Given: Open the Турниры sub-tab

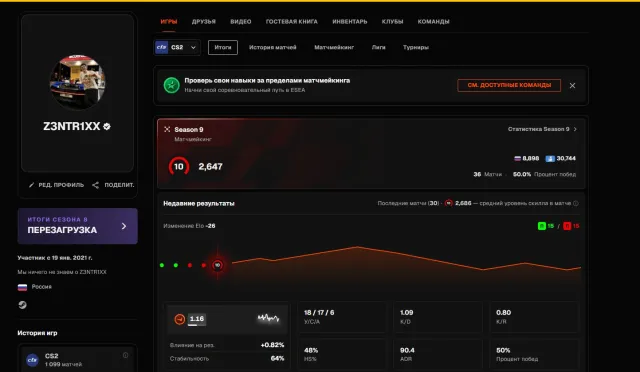Looking at the screenshot, I should point(416,47).
